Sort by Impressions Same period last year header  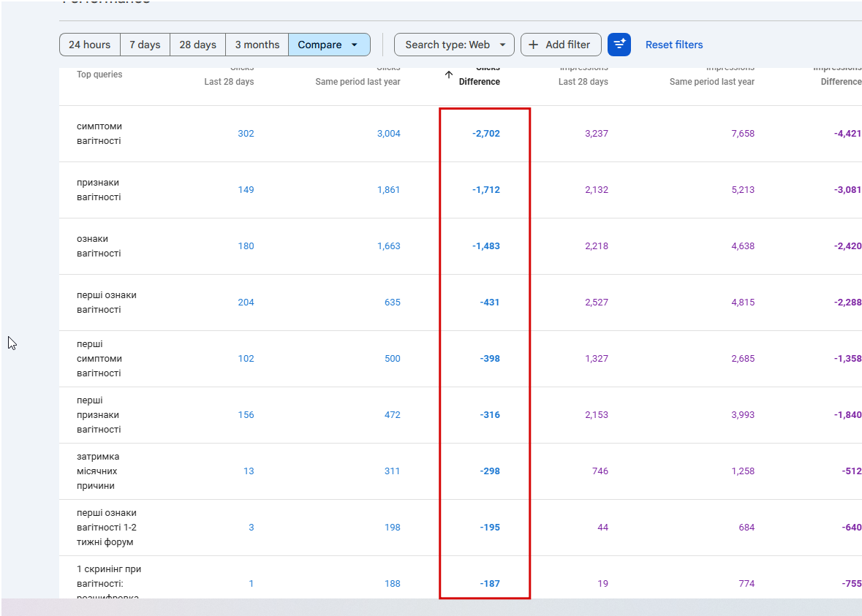pyautogui.click(x=712, y=76)
